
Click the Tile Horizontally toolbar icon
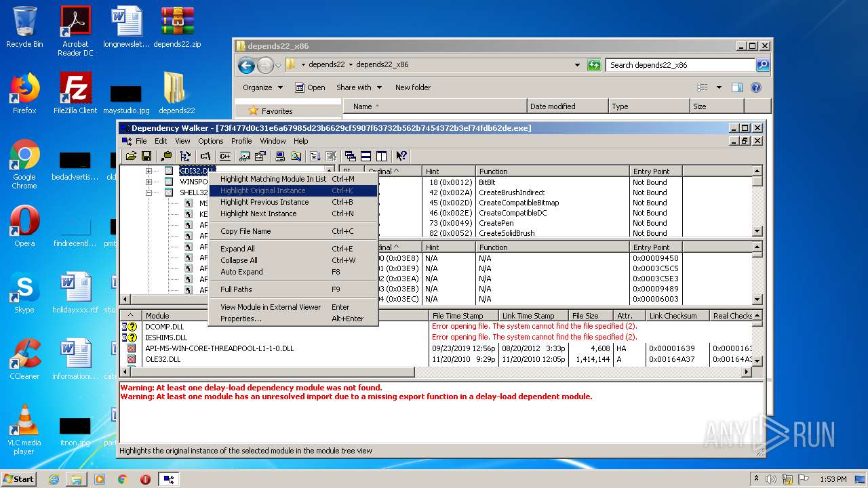pos(366,156)
